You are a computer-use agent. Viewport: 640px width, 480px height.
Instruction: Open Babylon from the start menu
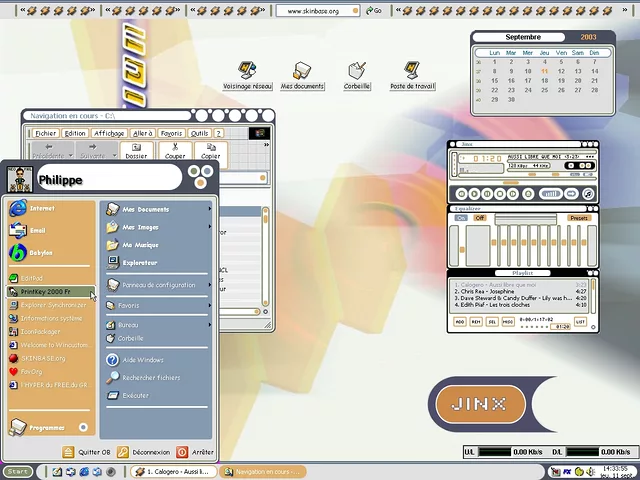click(38, 253)
